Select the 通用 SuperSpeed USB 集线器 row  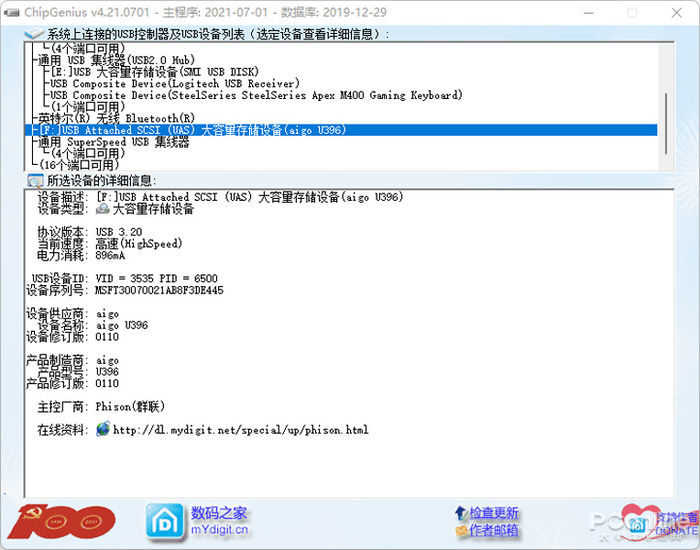click(114, 142)
